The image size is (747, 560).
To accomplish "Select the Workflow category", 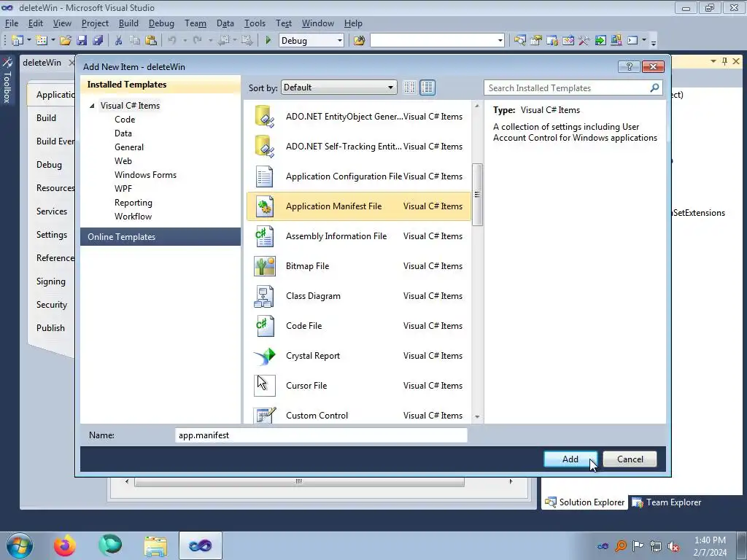I will point(133,216).
